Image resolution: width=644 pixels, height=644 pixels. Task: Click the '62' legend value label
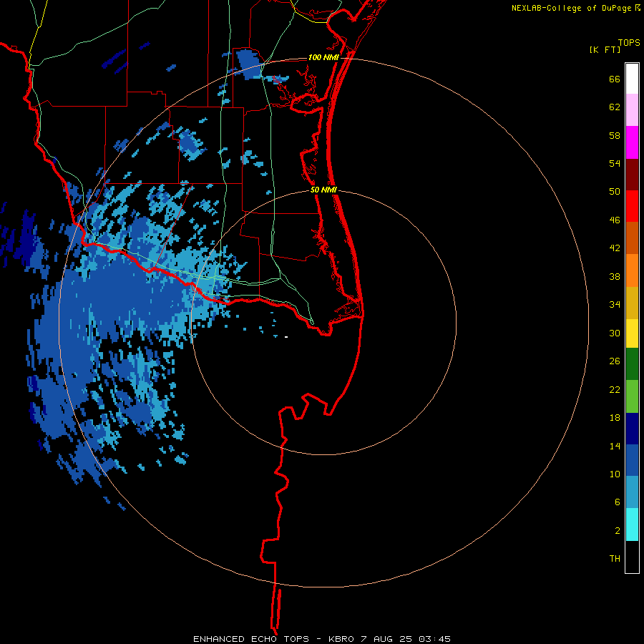click(615, 107)
